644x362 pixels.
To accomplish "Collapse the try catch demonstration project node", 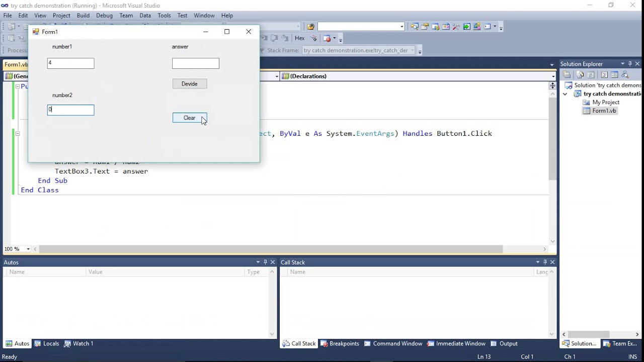I will tap(565, 94).
